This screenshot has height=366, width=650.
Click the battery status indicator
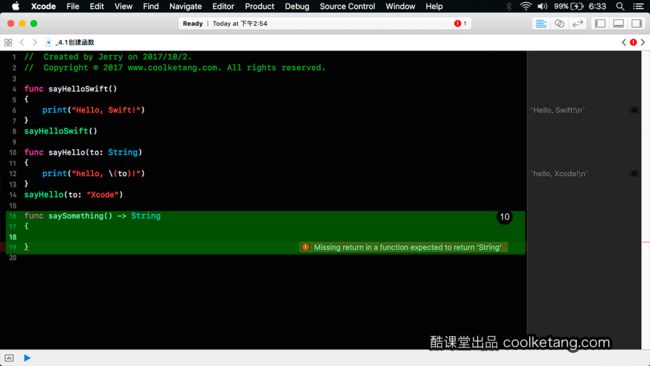(x=569, y=6)
